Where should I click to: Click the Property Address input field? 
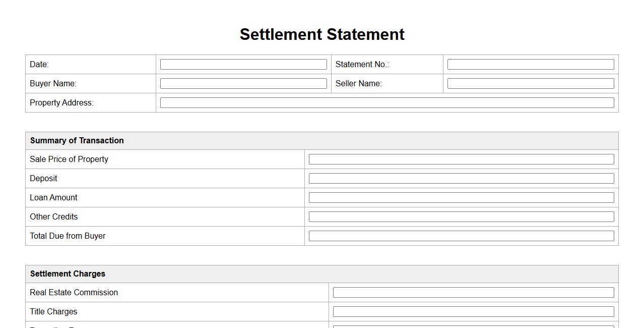[x=387, y=103]
